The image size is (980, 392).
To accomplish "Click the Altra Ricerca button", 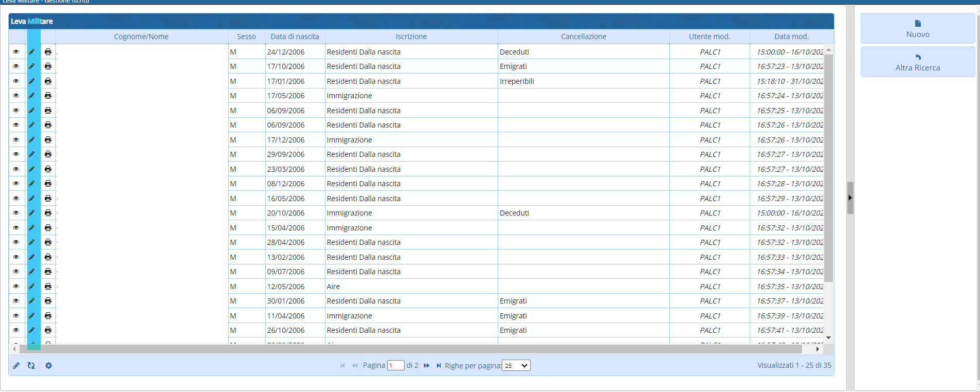I will click(x=917, y=62).
